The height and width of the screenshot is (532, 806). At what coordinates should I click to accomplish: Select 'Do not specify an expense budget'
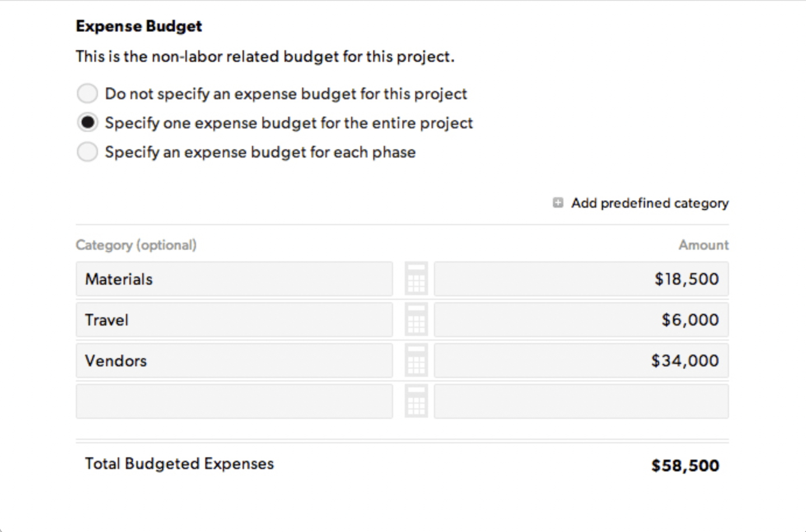[87, 93]
